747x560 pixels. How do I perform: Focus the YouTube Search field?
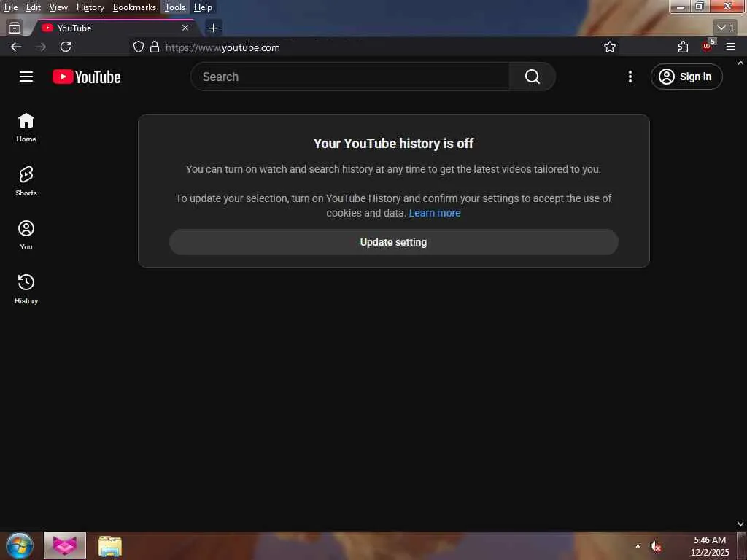point(350,77)
